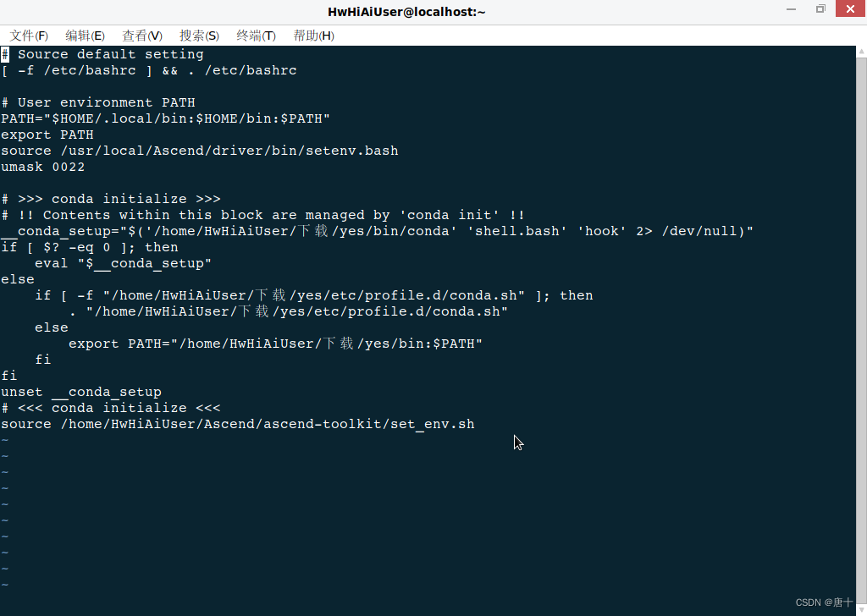
Task: Click the '. "/home/.../conda.sh"' source line
Action: pos(288,311)
